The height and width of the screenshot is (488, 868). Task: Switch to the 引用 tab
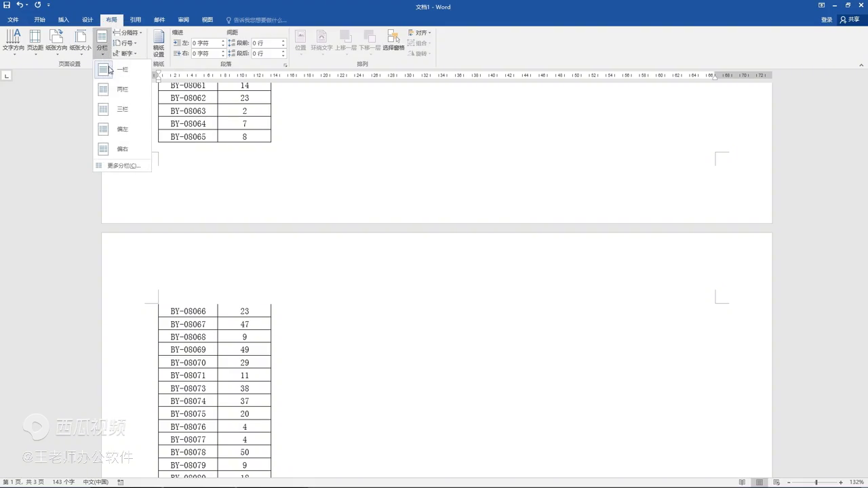point(136,20)
